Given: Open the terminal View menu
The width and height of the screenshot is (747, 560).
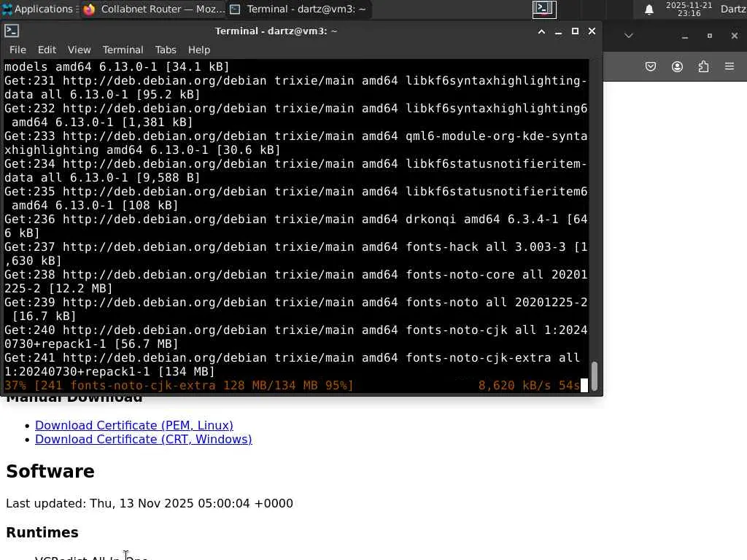Looking at the screenshot, I should pyautogui.click(x=79, y=50).
